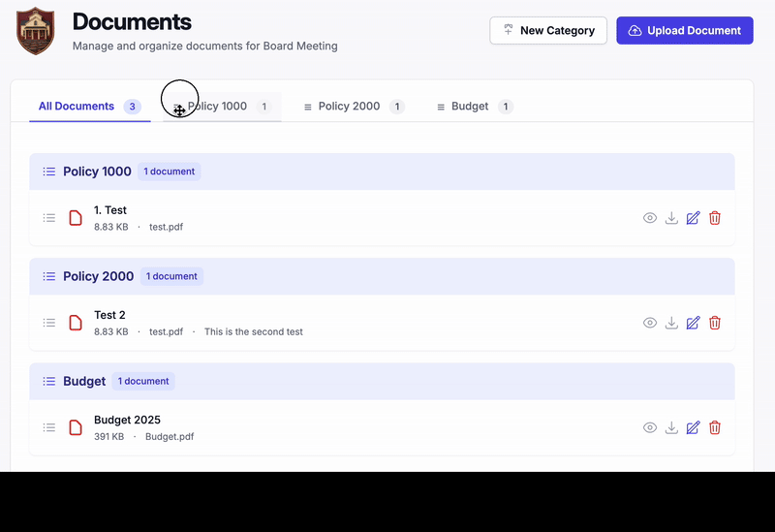This screenshot has width=775, height=532.
Task: Open the Policy 1000 tab
Action: (x=223, y=107)
